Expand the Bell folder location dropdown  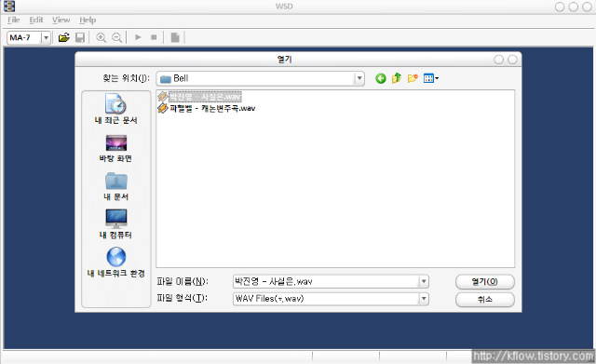click(x=359, y=78)
